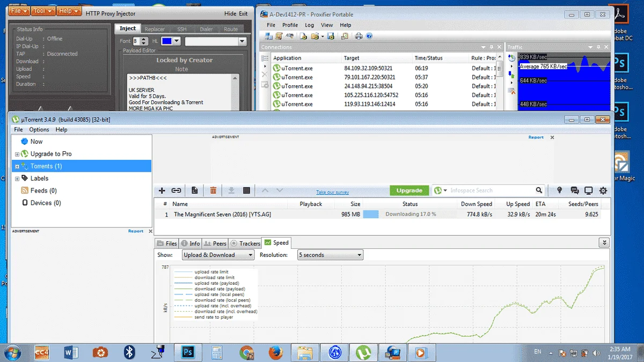The height and width of the screenshot is (362, 644).
Task: Start torrent download arrow icon
Action: [231, 190]
